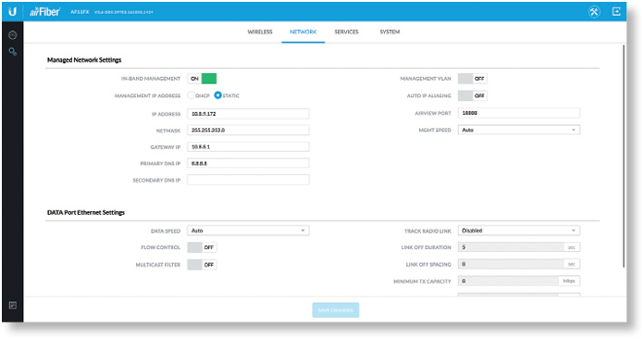Click the IP Address field
This screenshot has height=340, width=644.
point(248,114)
